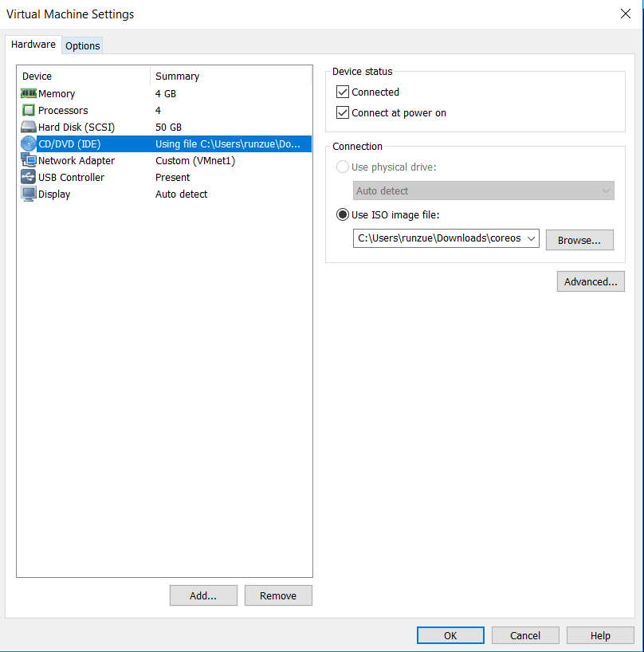
Task: Switch to the Options tab
Action: tap(82, 45)
